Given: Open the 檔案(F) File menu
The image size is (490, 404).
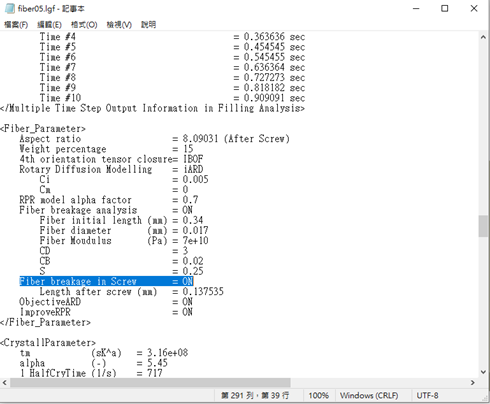Looking at the screenshot, I should pyautogui.click(x=16, y=25).
